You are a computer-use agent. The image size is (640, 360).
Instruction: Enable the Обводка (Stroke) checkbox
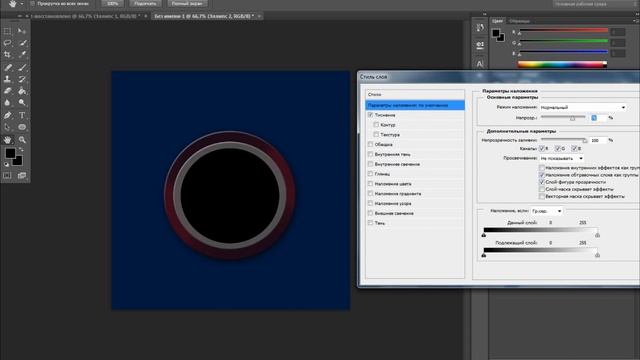(370, 144)
